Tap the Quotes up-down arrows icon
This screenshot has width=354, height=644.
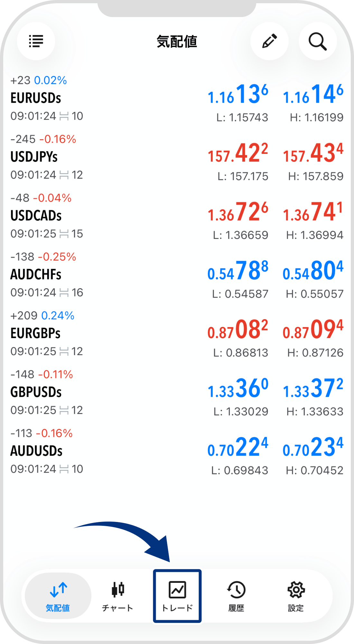coord(58,590)
